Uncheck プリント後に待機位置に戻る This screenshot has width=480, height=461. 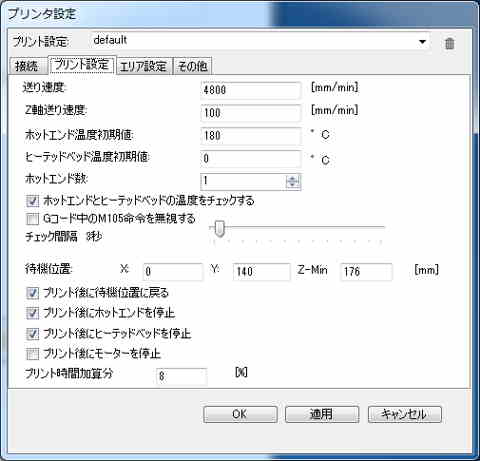click(x=33, y=293)
